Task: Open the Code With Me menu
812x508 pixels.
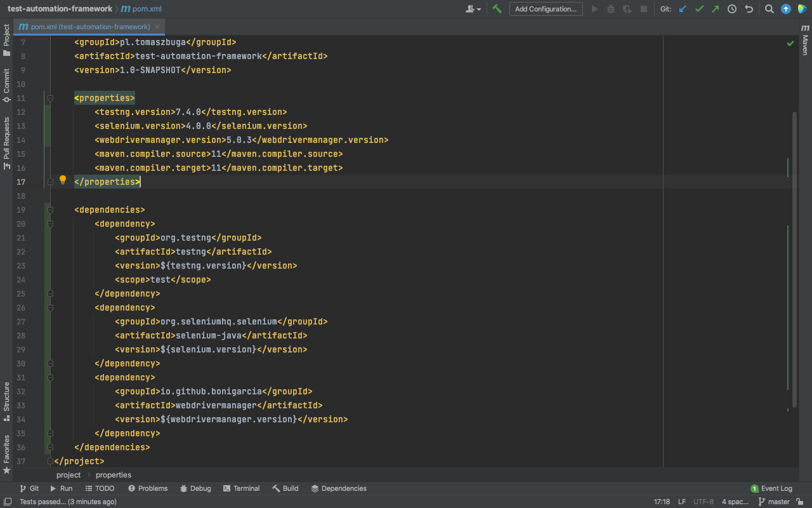Action: click(473, 9)
